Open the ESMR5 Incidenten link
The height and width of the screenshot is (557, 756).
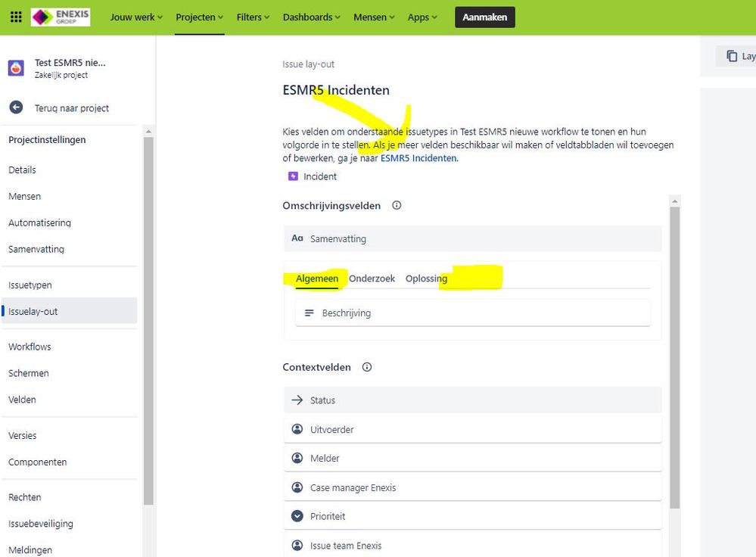(x=418, y=158)
